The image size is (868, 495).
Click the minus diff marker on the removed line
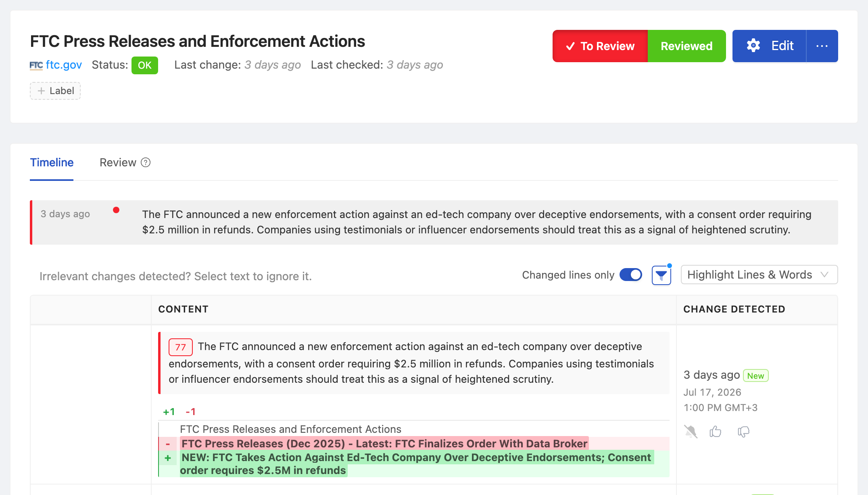point(168,444)
